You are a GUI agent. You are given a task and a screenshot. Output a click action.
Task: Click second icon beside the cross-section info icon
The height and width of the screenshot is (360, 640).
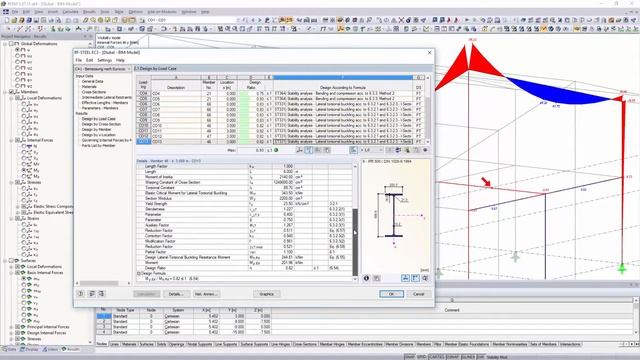[x=376, y=278]
